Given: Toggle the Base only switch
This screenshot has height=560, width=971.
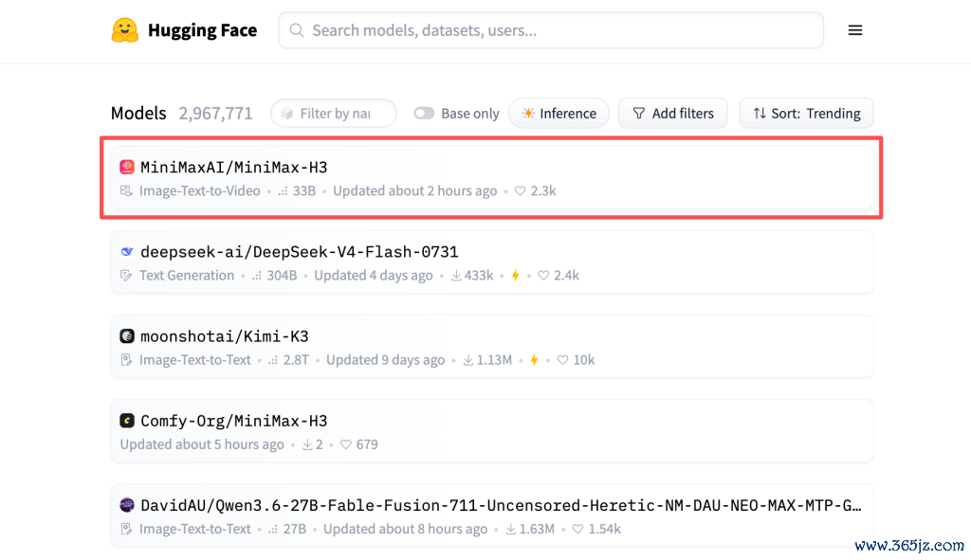Looking at the screenshot, I should point(424,114).
